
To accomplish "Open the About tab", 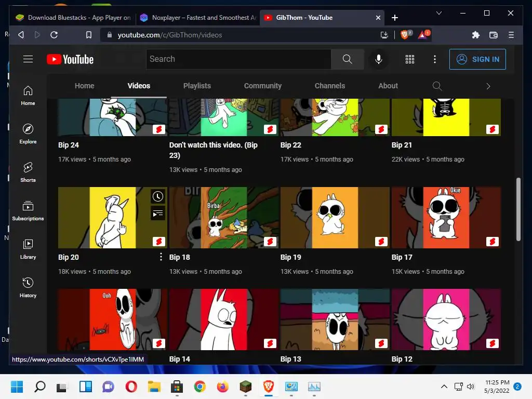I will coord(388,86).
